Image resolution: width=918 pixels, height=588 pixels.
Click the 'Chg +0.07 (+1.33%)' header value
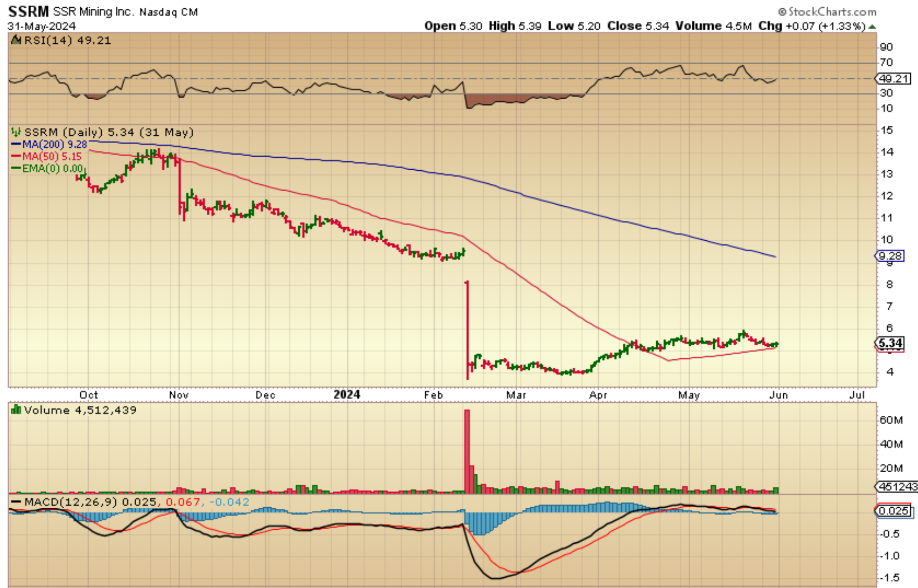(812, 26)
